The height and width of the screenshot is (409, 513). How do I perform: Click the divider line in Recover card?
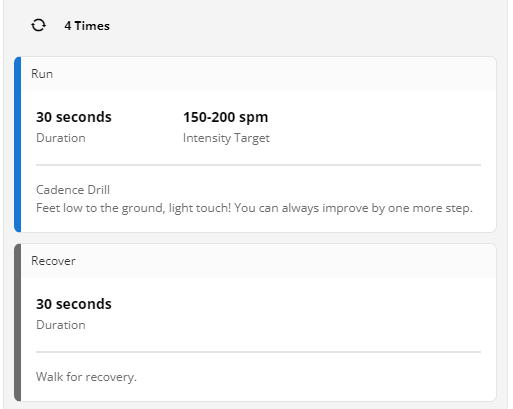[258, 352]
